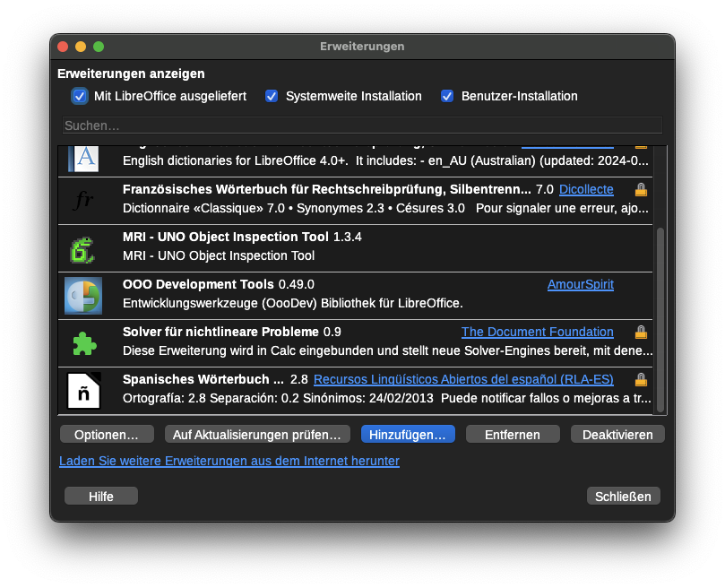
Task: Open the AmourSpirit publisher link
Action: pyautogui.click(x=580, y=285)
